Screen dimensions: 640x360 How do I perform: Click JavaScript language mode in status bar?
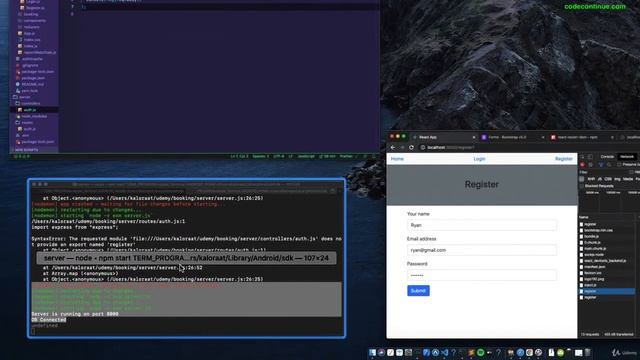[306, 156]
